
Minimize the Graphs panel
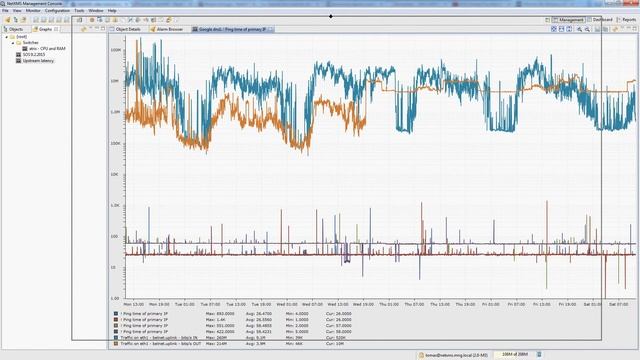[x=97, y=29]
